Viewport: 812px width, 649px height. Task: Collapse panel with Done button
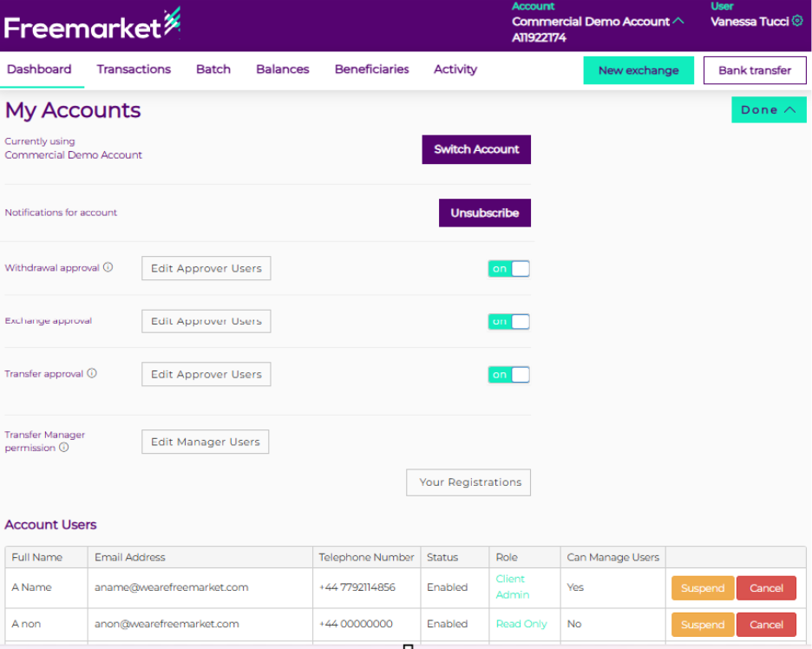769,110
